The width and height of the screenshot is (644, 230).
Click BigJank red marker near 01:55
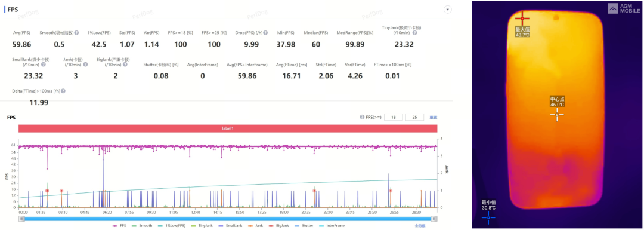[47, 191]
